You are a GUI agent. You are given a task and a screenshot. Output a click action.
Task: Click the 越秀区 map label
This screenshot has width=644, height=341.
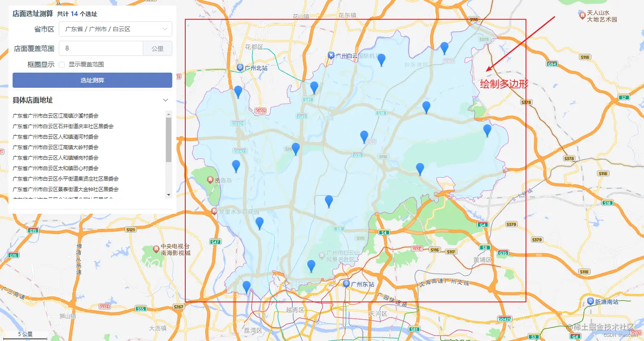(296, 310)
